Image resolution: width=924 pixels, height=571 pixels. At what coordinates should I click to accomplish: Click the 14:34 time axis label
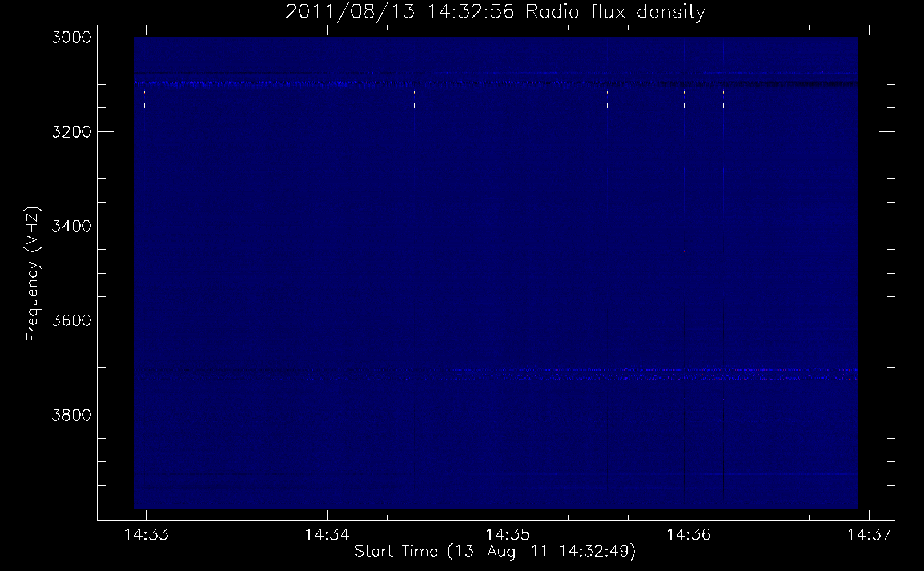click(327, 535)
